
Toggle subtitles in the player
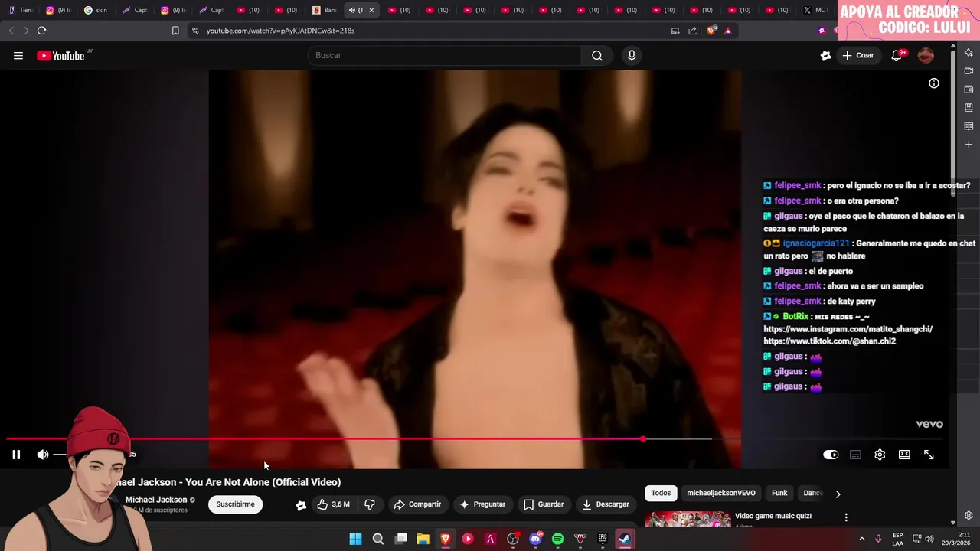855,455
